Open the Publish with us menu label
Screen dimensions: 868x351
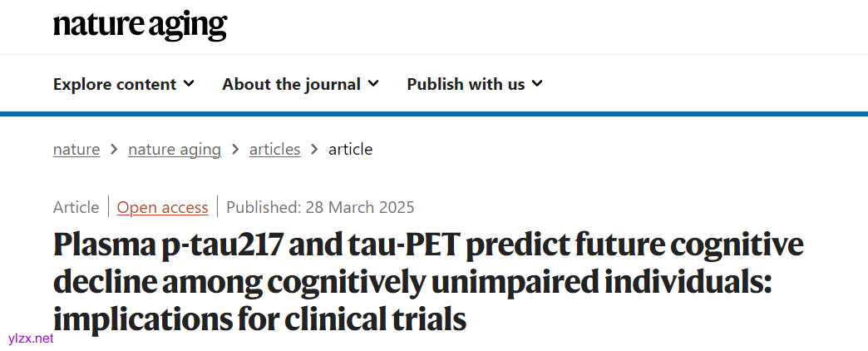point(466,84)
